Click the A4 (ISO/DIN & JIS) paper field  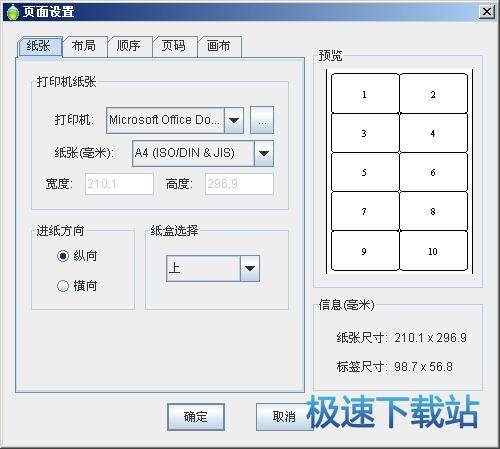[x=193, y=153]
